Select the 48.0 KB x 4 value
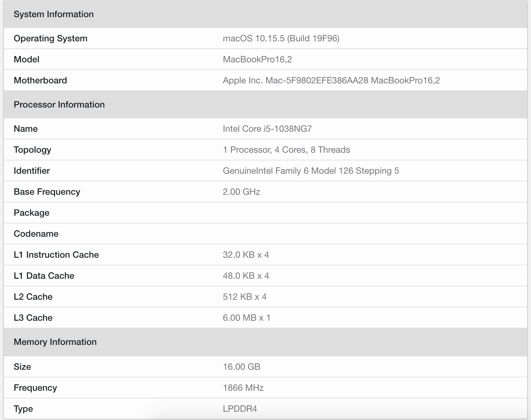 point(246,276)
